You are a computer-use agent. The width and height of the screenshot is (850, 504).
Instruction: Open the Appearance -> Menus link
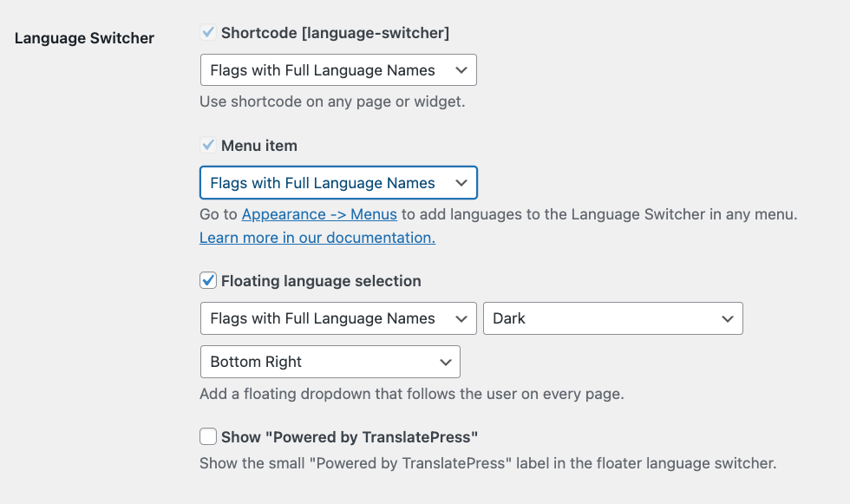click(x=319, y=214)
